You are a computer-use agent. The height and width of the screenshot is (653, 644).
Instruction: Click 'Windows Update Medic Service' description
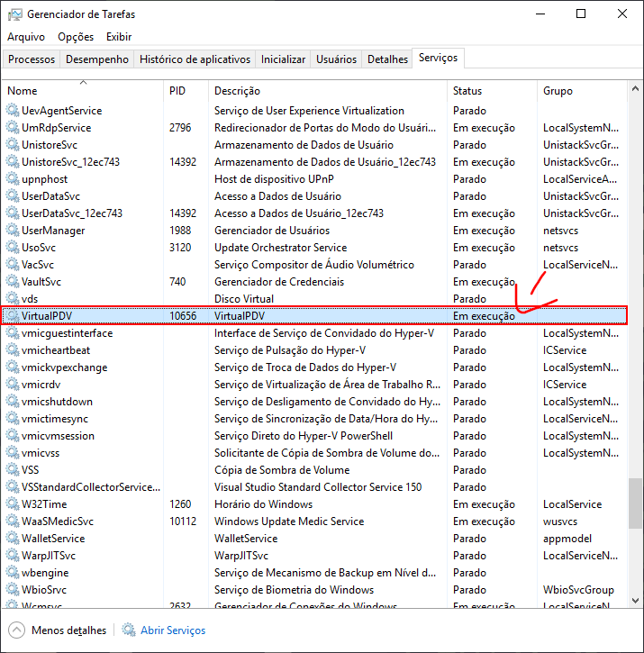289,521
